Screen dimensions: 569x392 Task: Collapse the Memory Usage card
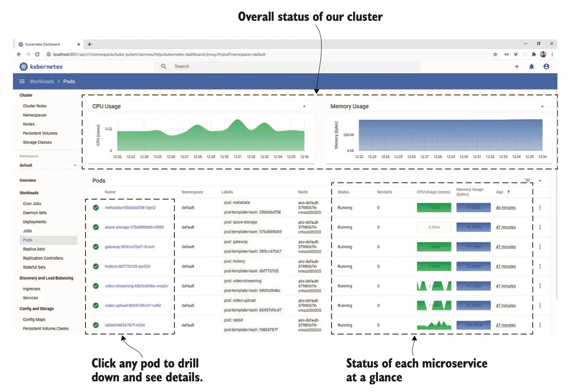pyautogui.click(x=542, y=106)
